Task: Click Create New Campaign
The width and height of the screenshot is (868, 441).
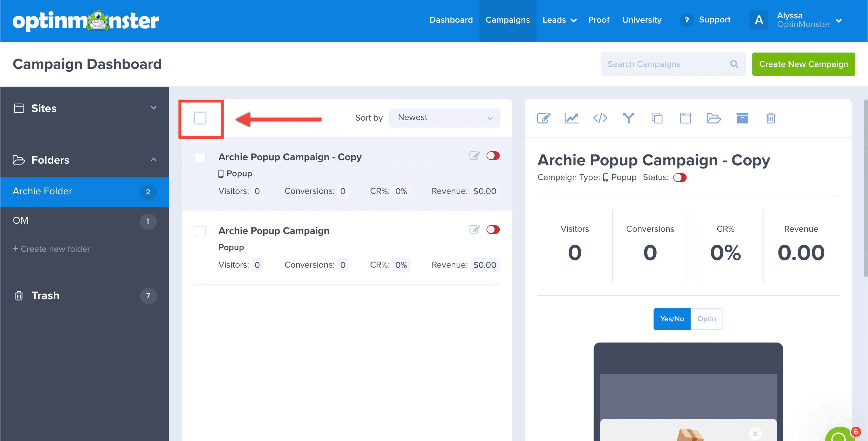Action: pos(804,64)
